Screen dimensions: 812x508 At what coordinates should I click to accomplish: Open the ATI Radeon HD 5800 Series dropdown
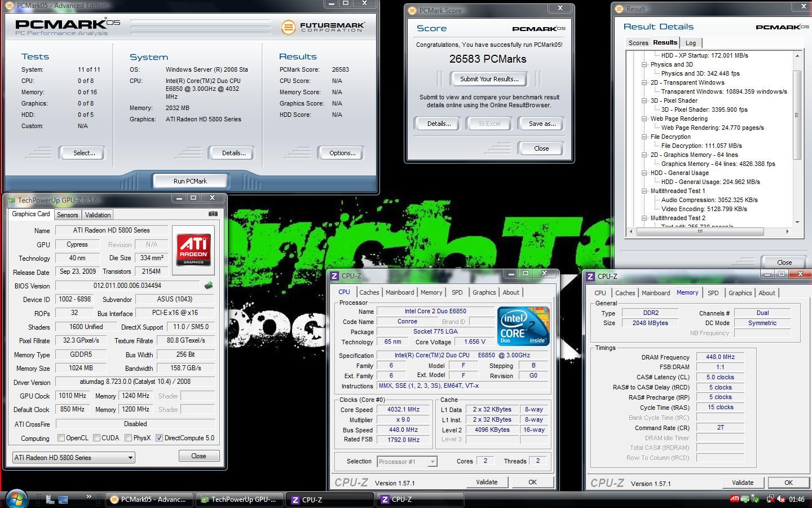click(x=73, y=458)
